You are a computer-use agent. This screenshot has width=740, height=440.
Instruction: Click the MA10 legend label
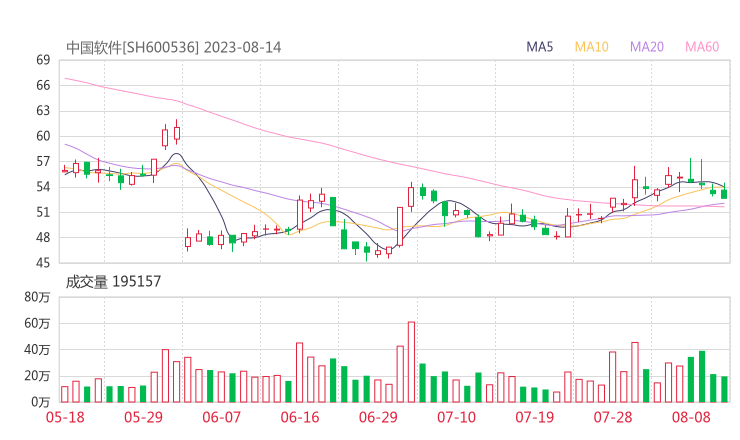click(x=591, y=47)
